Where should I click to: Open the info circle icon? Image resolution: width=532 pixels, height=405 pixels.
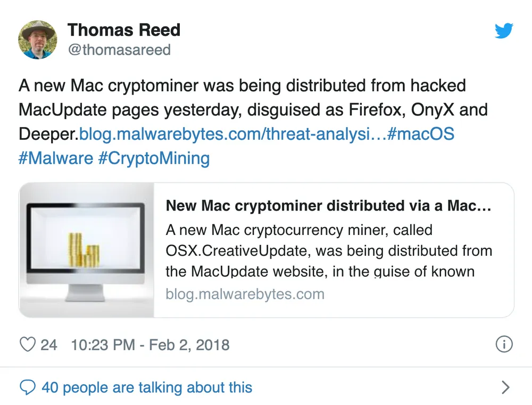(x=504, y=345)
